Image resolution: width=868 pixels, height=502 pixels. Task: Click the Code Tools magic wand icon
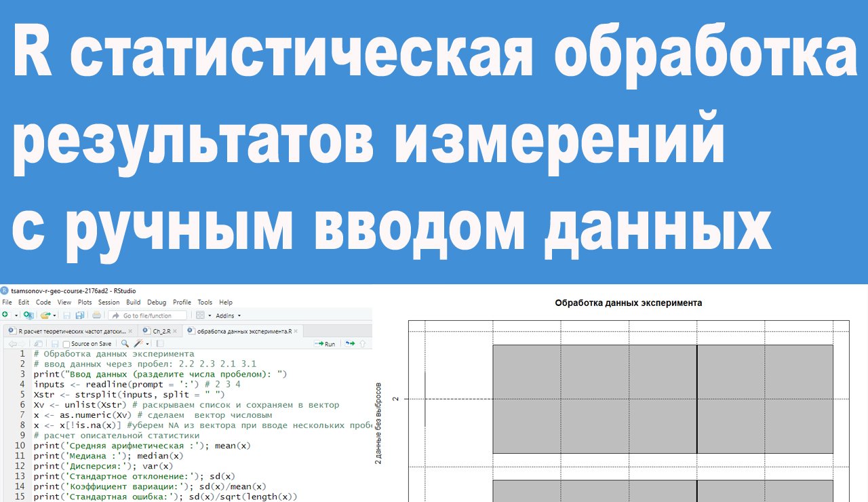tap(138, 343)
